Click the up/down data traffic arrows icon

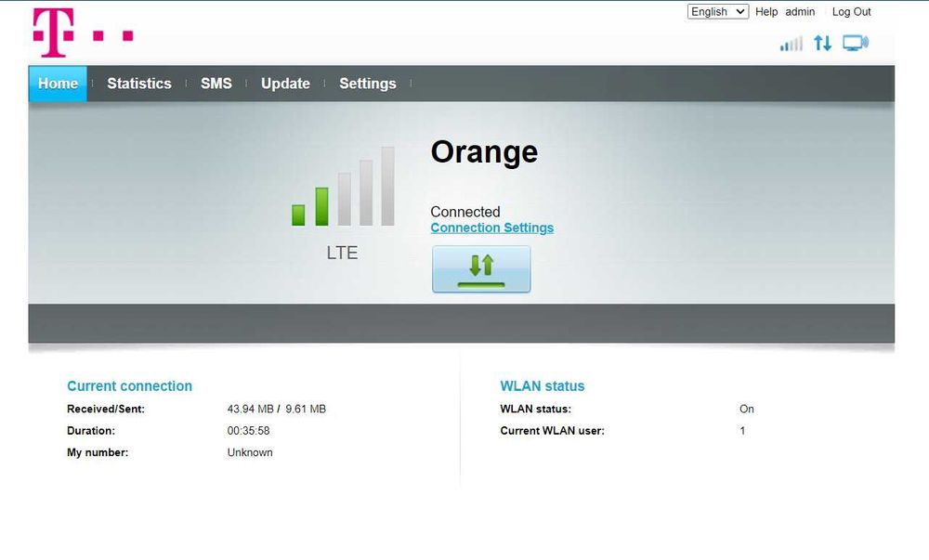(x=822, y=44)
